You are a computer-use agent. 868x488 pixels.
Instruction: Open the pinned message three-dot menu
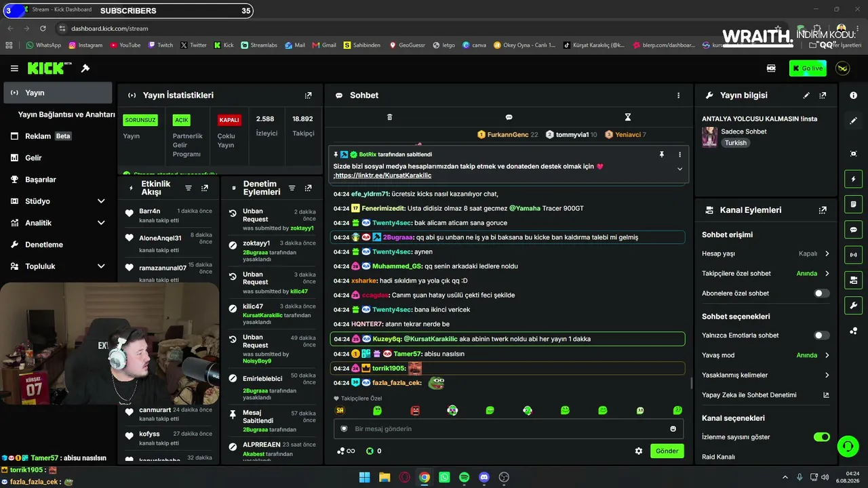click(679, 155)
